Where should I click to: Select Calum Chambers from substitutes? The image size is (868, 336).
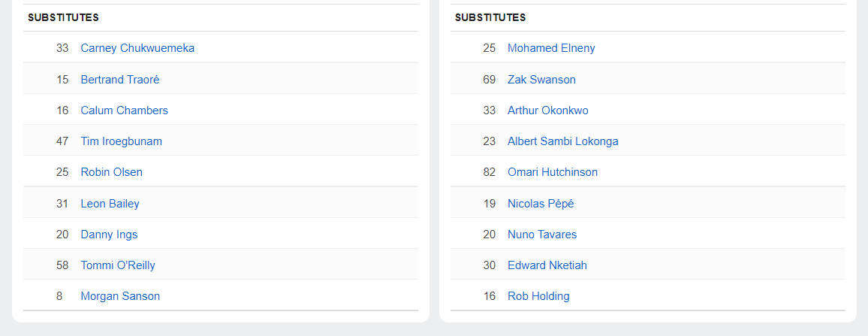[x=124, y=110]
